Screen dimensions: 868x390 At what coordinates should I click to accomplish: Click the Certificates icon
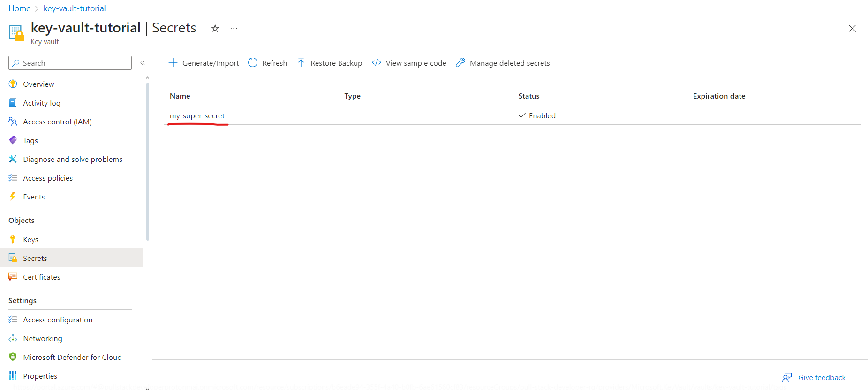pos(13,277)
